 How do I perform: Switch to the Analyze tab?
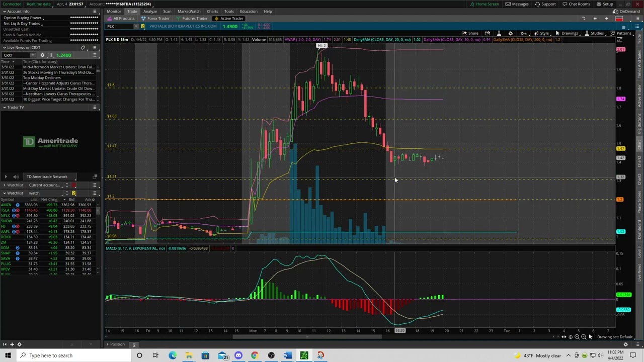click(150, 11)
